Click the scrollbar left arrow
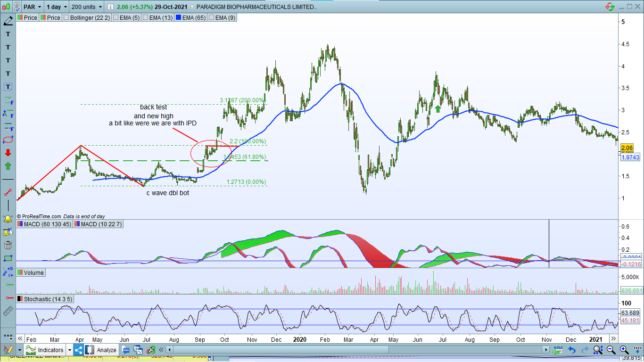 point(170,350)
